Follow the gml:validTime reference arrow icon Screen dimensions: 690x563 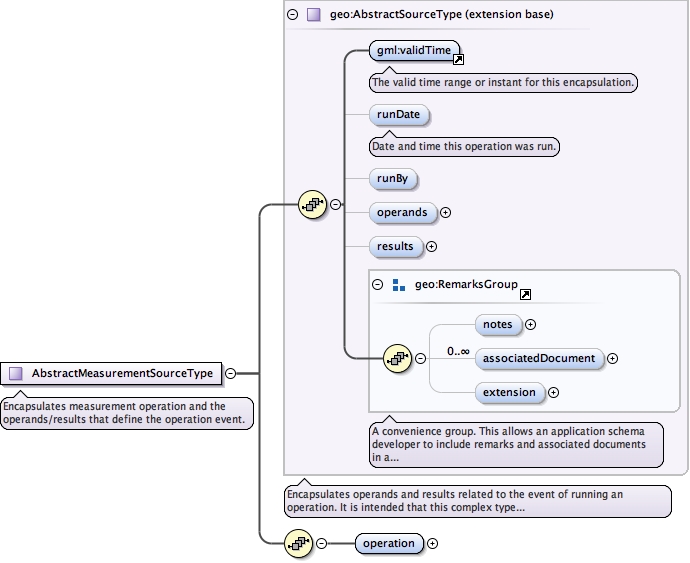pos(458,60)
